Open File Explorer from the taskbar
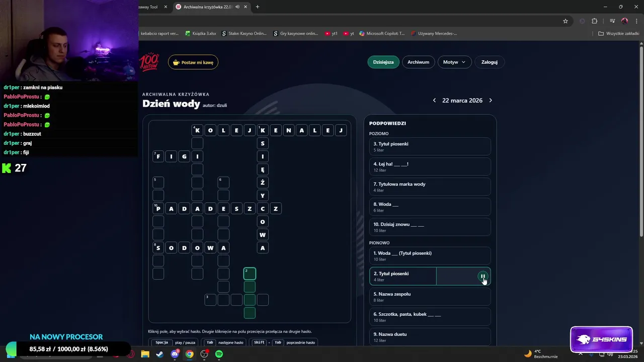The image size is (644, 362). (145, 354)
